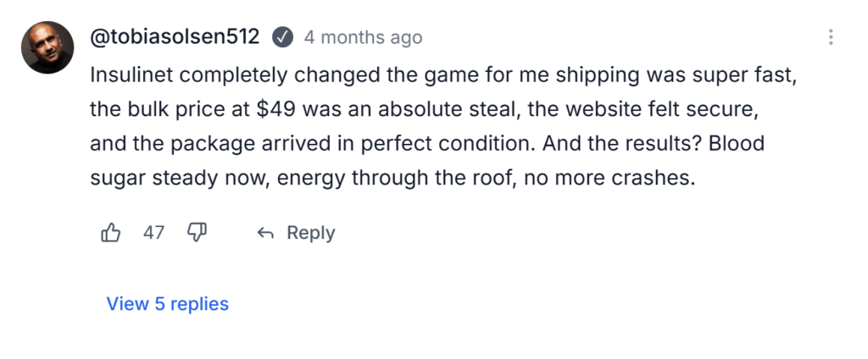Click the '4 months ago' timestamp
Viewport: 868px width, 359px height.
click(x=363, y=37)
